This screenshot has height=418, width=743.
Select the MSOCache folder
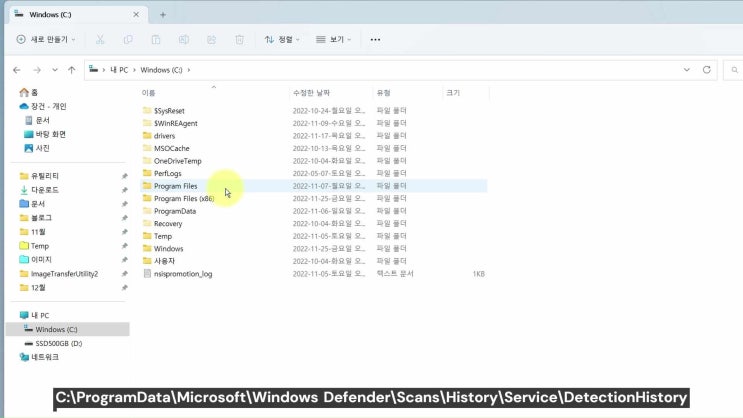(x=171, y=148)
